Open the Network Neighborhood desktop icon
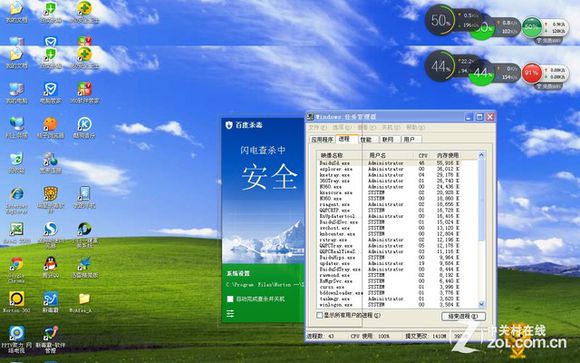The width and height of the screenshot is (580, 363). coord(16,124)
